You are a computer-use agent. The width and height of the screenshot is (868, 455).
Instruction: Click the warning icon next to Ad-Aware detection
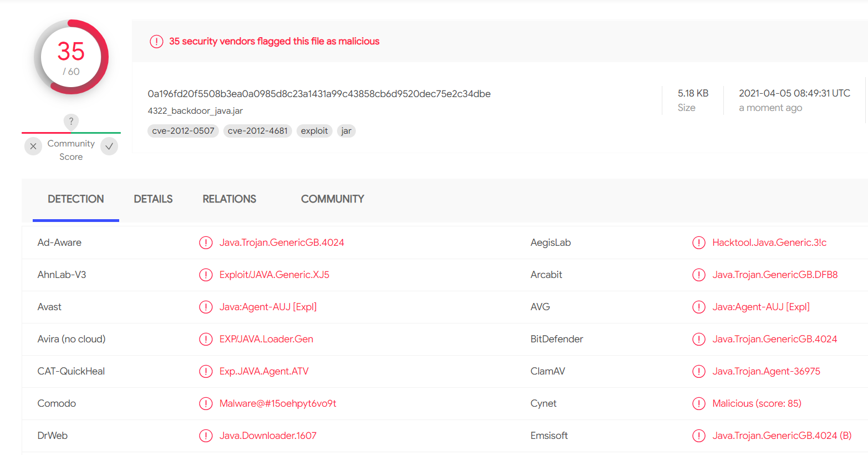click(206, 243)
